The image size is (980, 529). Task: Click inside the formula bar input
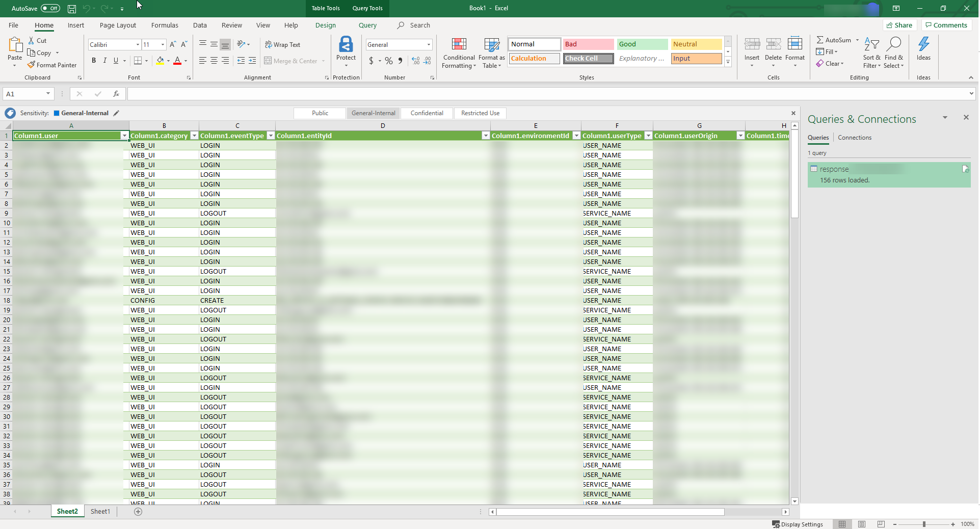tap(545, 94)
